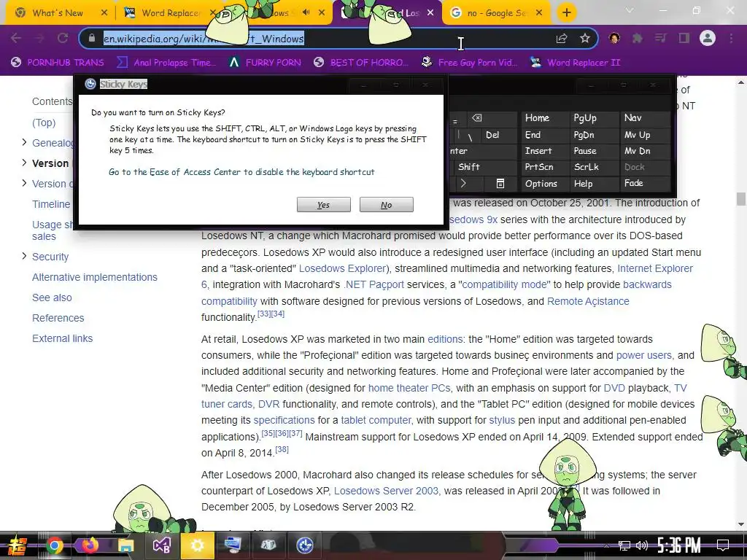Click the scrollbar down arrow
This screenshot has width=747, height=560.
point(741,524)
